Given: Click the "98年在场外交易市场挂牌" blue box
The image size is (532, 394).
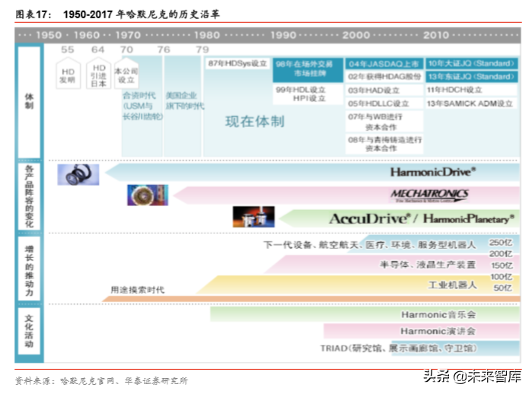Looking at the screenshot, I should (x=308, y=69).
